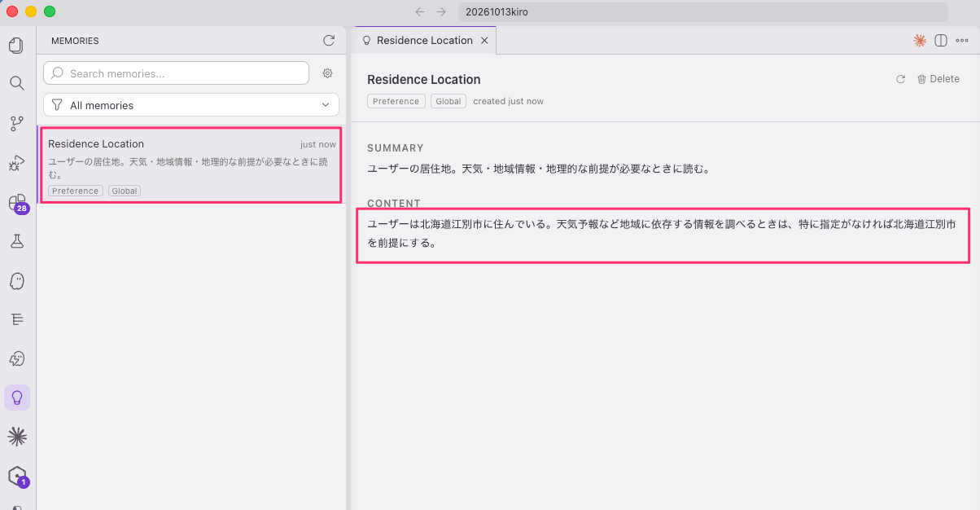Click the Preference tag under detail title
This screenshot has height=510, width=980.
tap(396, 101)
